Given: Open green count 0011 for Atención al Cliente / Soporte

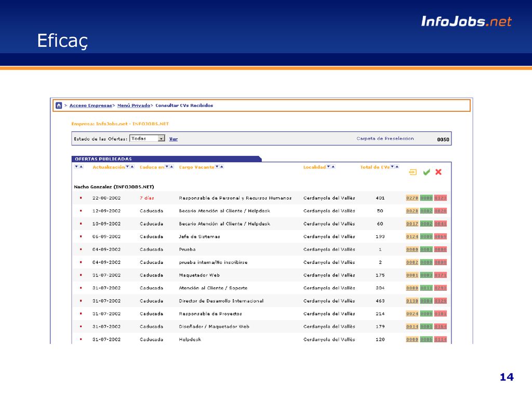Looking at the screenshot, I should tap(427, 288).
